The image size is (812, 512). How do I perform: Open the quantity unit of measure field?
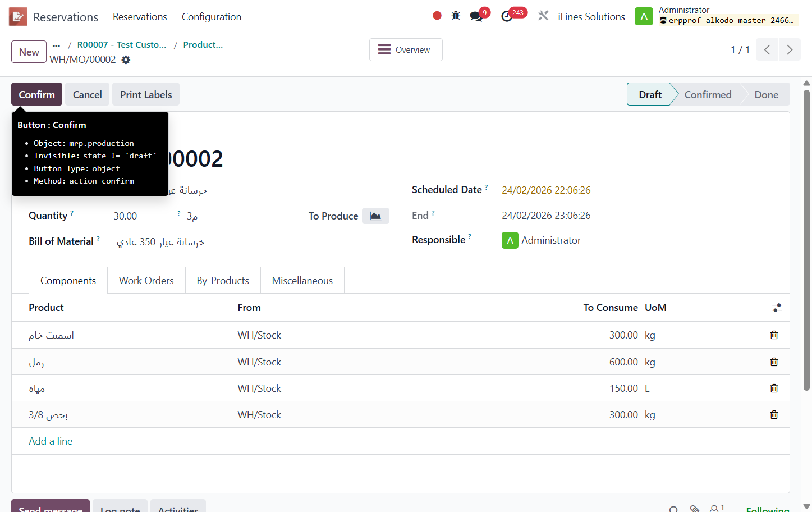[192, 216]
